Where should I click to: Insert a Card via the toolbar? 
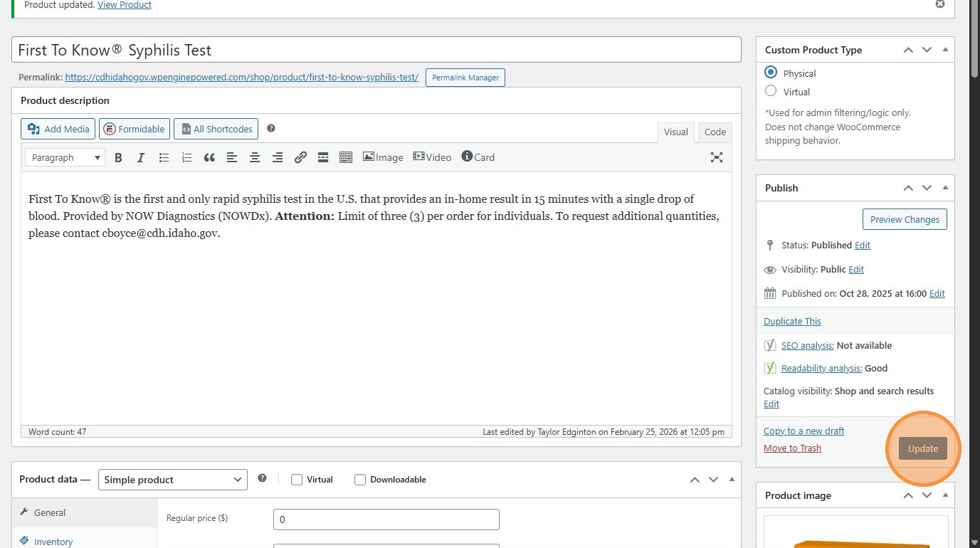click(x=478, y=157)
